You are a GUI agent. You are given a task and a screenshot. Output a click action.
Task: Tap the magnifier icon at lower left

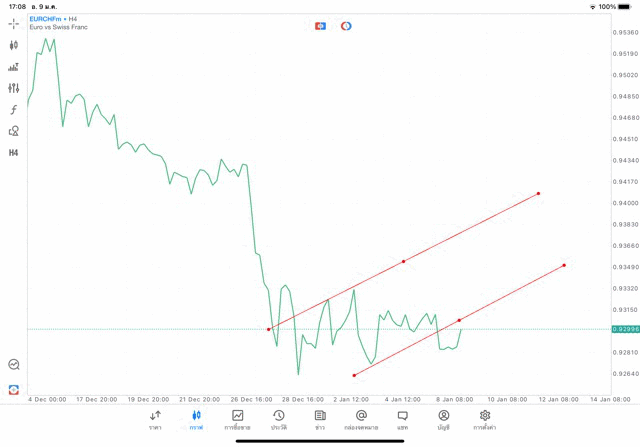[x=14, y=365]
